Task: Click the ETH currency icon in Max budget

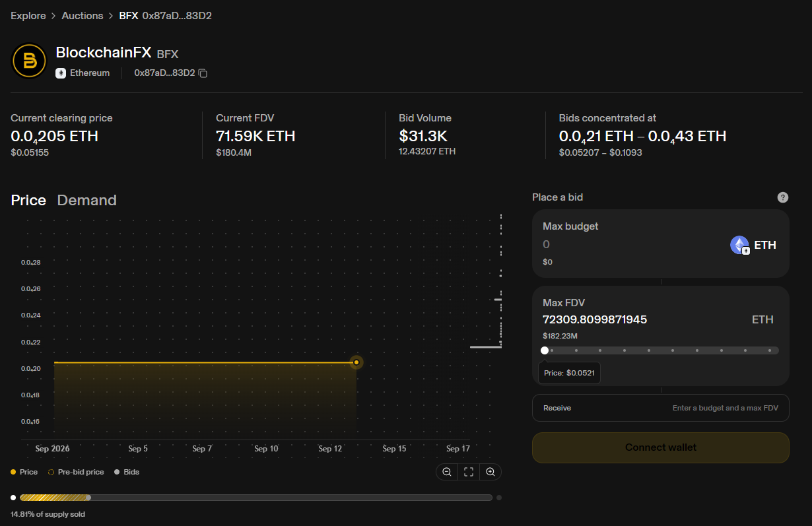Action: point(740,246)
